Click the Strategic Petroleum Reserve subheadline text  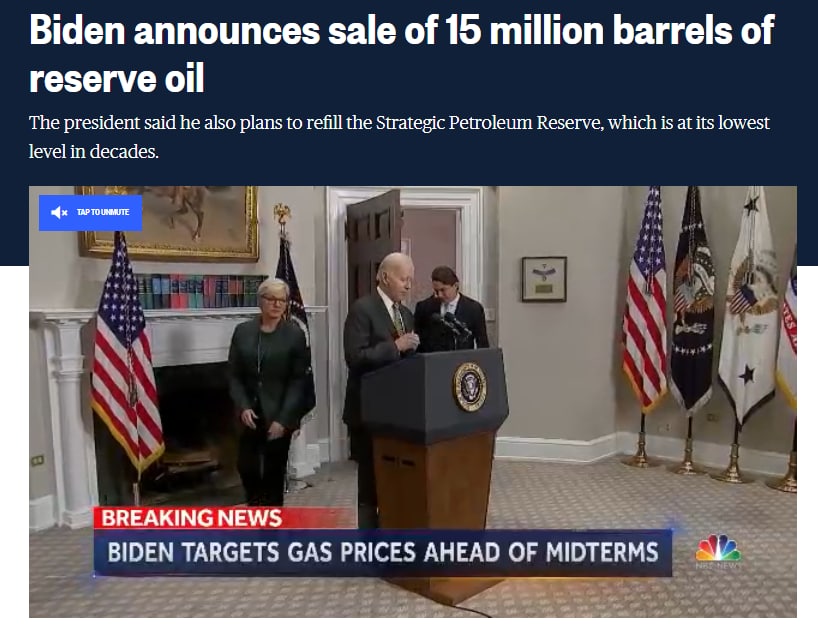click(399, 137)
